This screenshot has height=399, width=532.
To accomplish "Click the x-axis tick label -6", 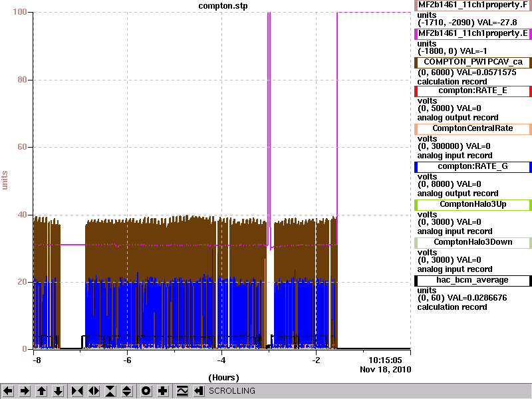I will [126, 360].
